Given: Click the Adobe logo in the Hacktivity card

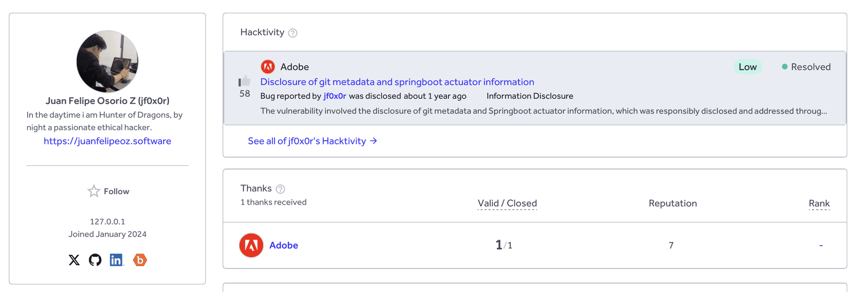Looking at the screenshot, I should tap(268, 66).
